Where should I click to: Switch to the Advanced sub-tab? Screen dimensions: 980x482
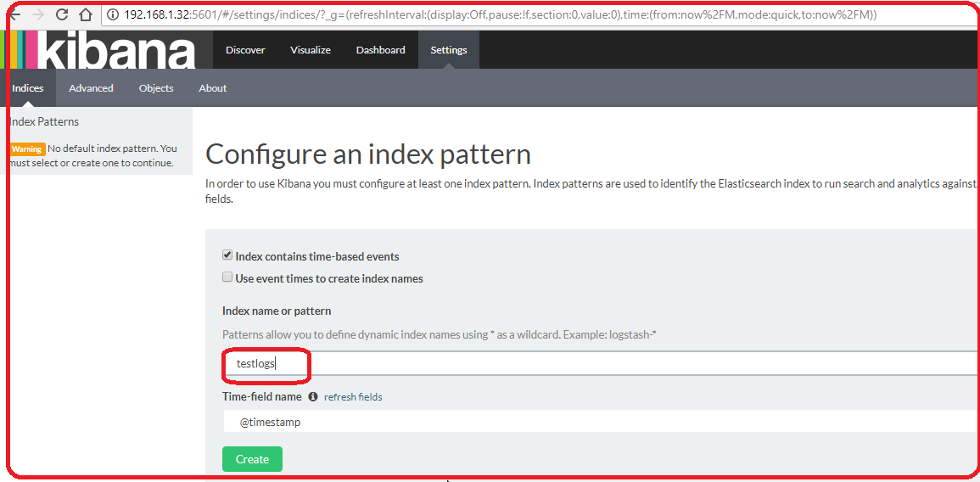coord(92,88)
